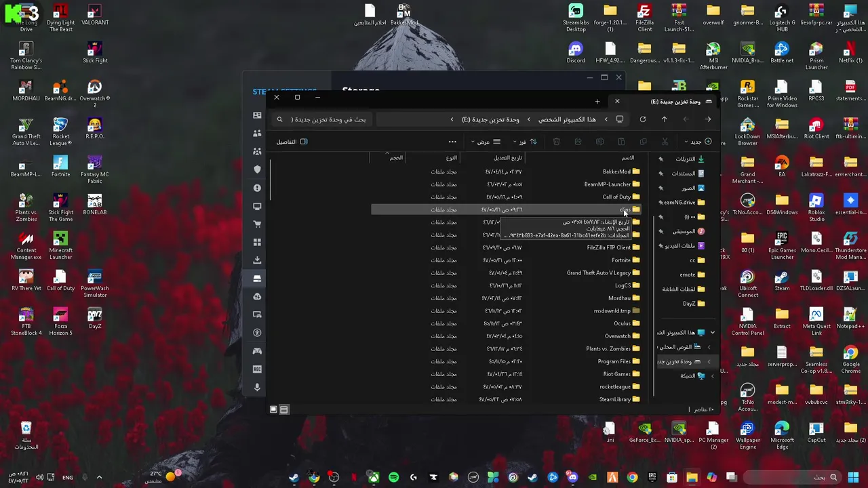
Task: Select the SteamLibrary folder row
Action: pyautogui.click(x=506, y=399)
